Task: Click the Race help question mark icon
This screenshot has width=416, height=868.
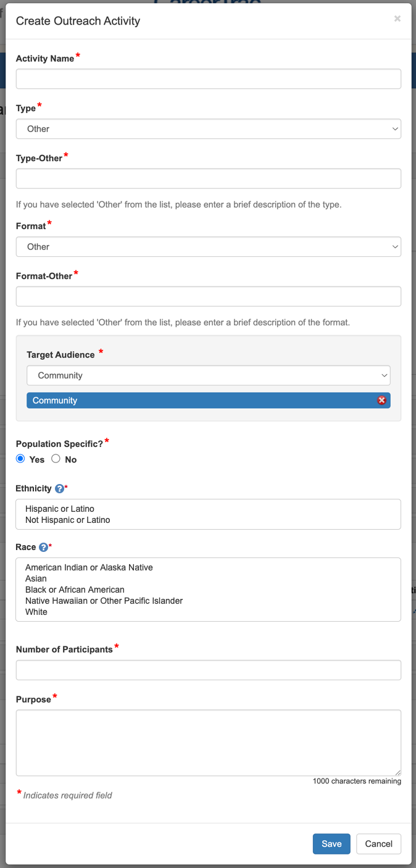Action: (x=43, y=548)
